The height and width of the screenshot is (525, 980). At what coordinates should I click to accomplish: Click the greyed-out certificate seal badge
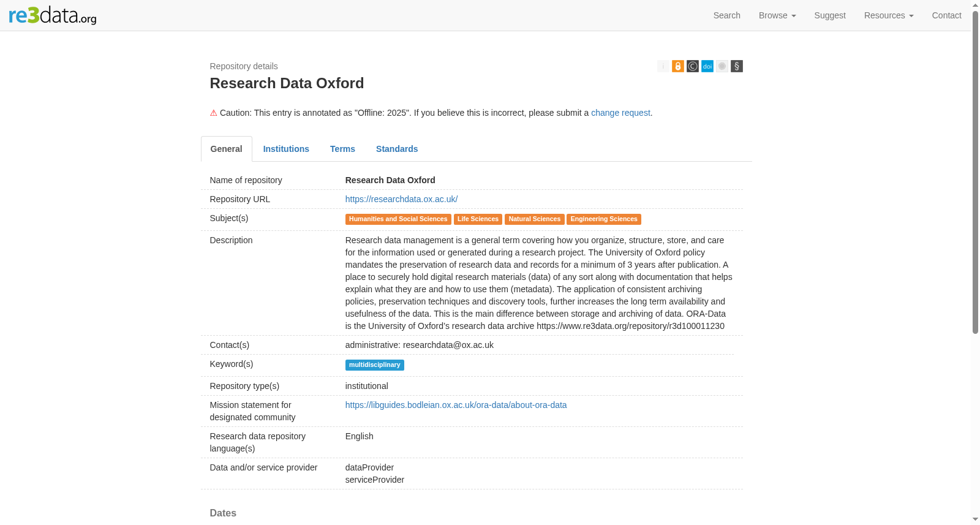[722, 66]
